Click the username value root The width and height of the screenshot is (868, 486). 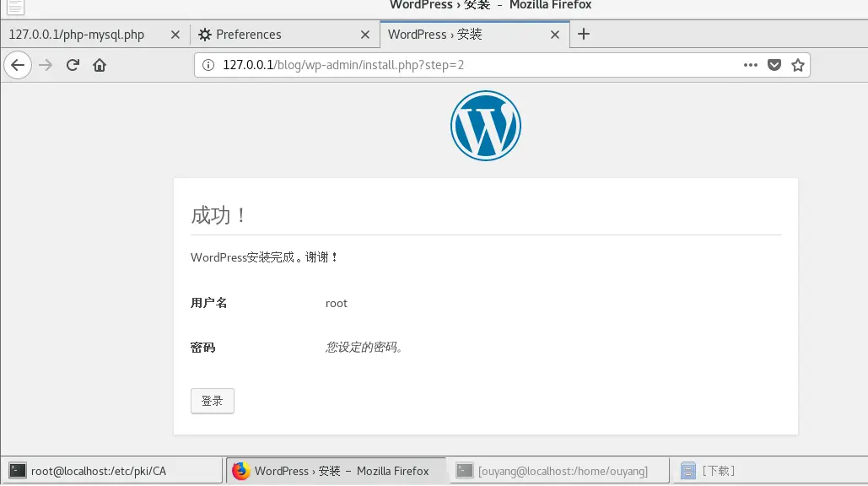pyautogui.click(x=336, y=304)
